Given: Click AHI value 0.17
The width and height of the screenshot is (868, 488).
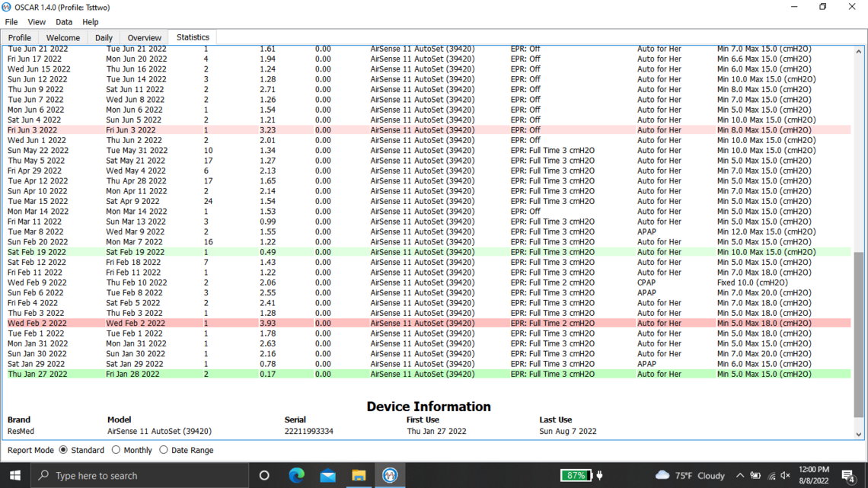Looking at the screenshot, I should 267,374.
